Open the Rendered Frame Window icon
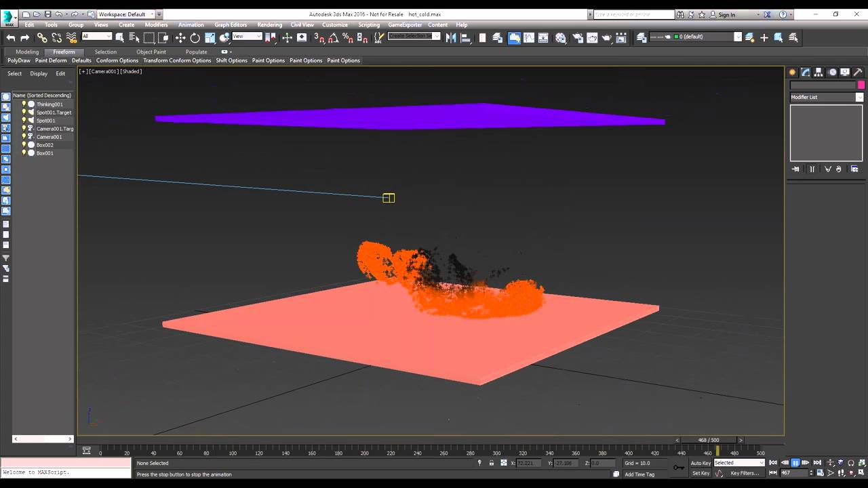This screenshot has height=488, width=868. [x=592, y=38]
